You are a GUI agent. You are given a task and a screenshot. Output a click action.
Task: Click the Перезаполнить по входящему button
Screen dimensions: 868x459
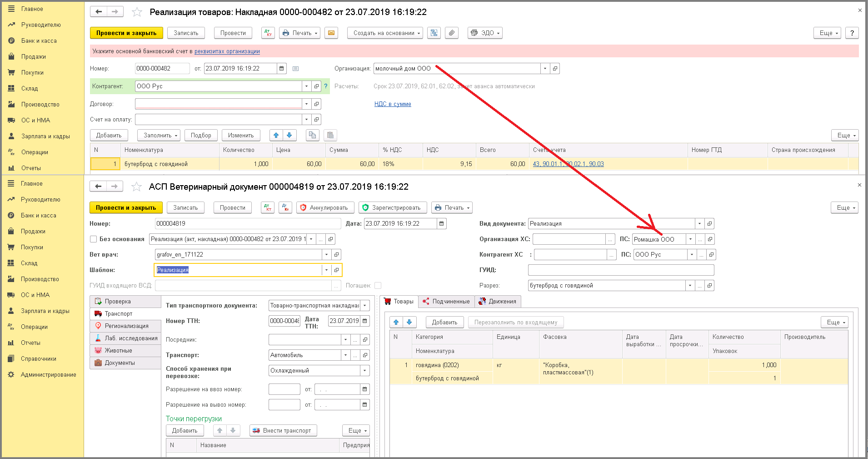(x=516, y=322)
